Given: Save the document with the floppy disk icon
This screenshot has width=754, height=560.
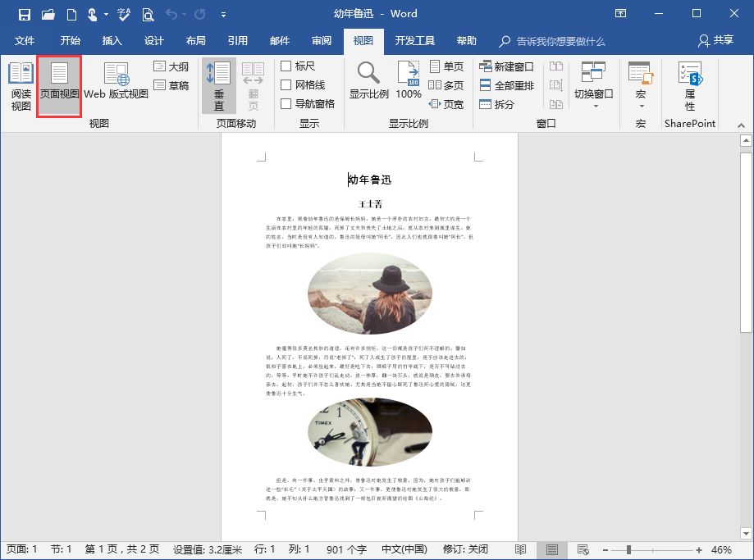Looking at the screenshot, I should pos(24,15).
